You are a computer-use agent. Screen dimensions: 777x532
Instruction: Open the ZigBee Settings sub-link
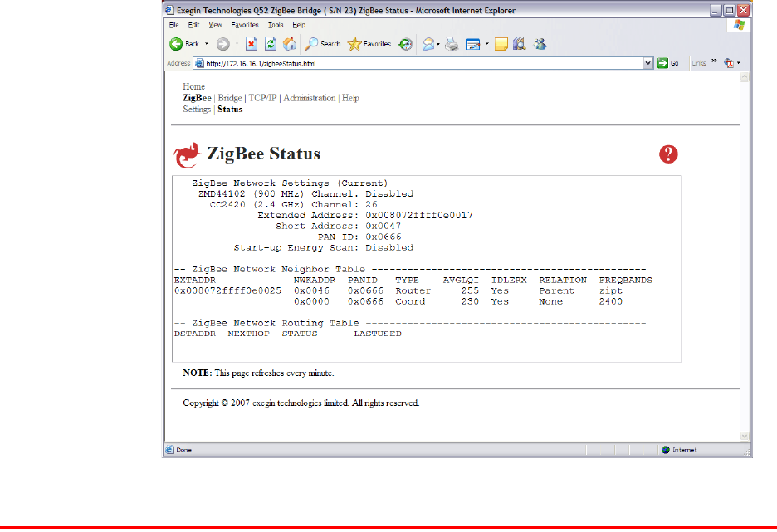[x=197, y=110]
